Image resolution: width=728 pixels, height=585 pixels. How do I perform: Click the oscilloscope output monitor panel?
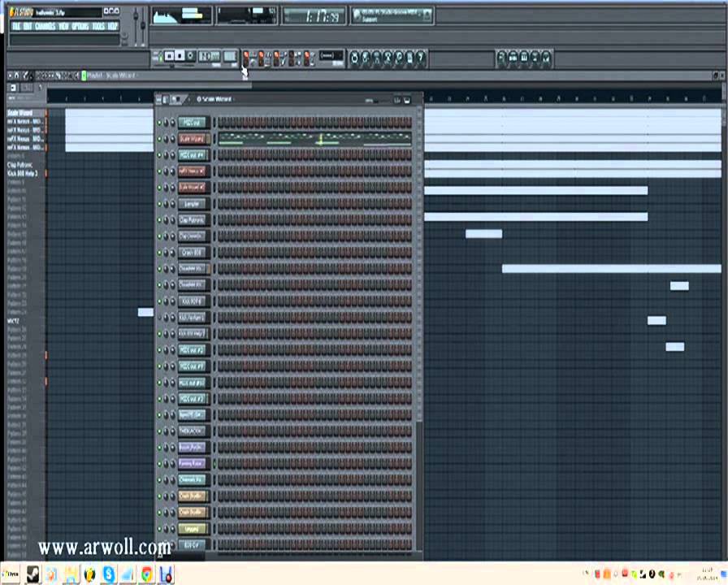click(x=181, y=15)
